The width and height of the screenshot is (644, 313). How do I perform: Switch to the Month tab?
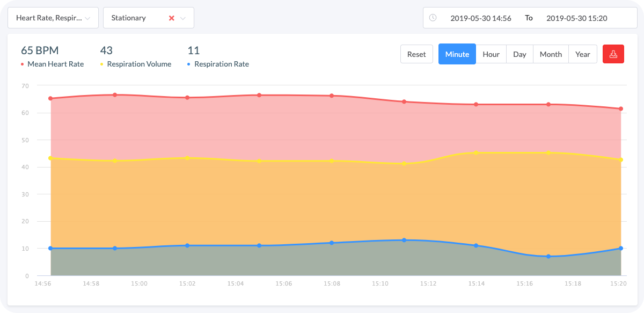pyautogui.click(x=551, y=54)
